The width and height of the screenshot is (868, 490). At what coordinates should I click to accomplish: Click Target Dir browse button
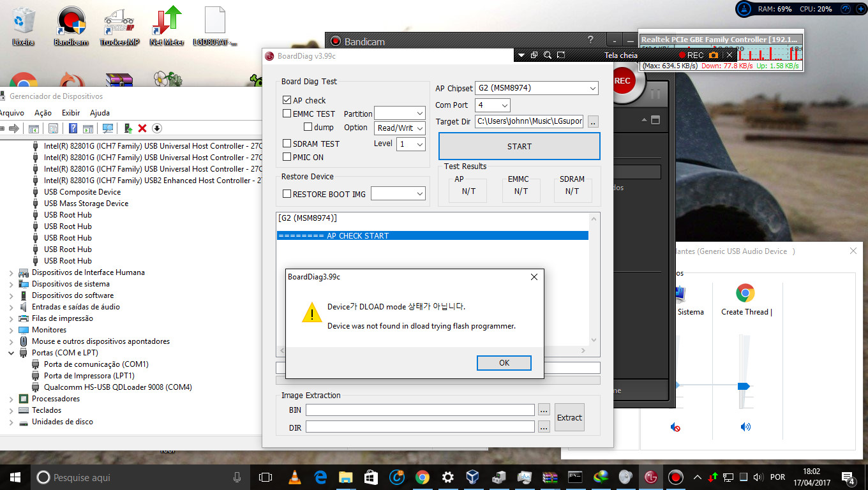click(x=593, y=121)
